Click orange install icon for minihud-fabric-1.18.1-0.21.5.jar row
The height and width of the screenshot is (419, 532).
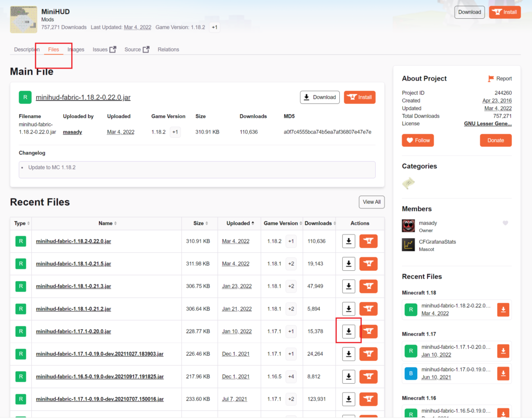tap(368, 264)
